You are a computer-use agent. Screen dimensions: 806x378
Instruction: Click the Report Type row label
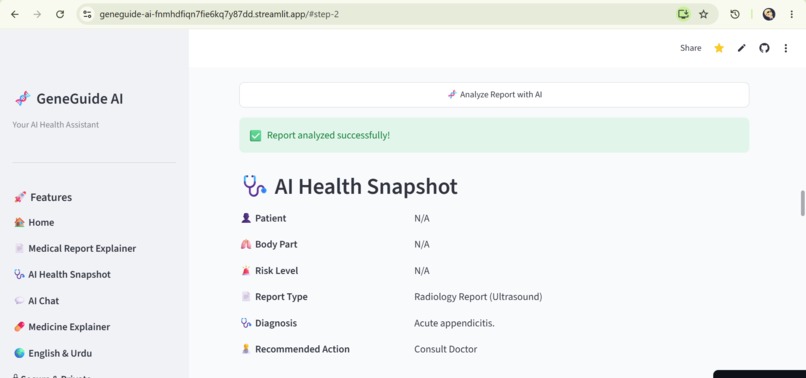click(281, 297)
